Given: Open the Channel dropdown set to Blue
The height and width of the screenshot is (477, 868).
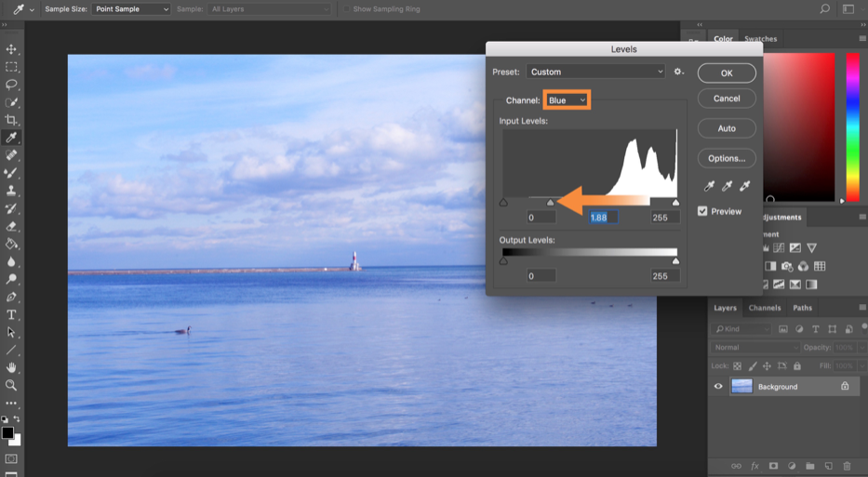Looking at the screenshot, I should pyautogui.click(x=567, y=100).
